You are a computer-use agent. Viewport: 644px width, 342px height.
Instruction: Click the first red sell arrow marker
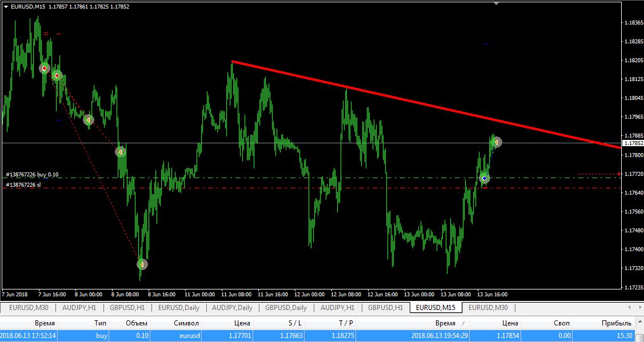click(45, 68)
